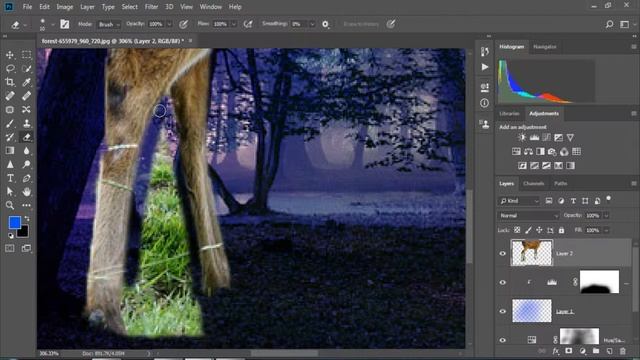This screenshot has width=640, height=360.
Task: Open layer Opacity dropdown arrow
Action: 606,216
